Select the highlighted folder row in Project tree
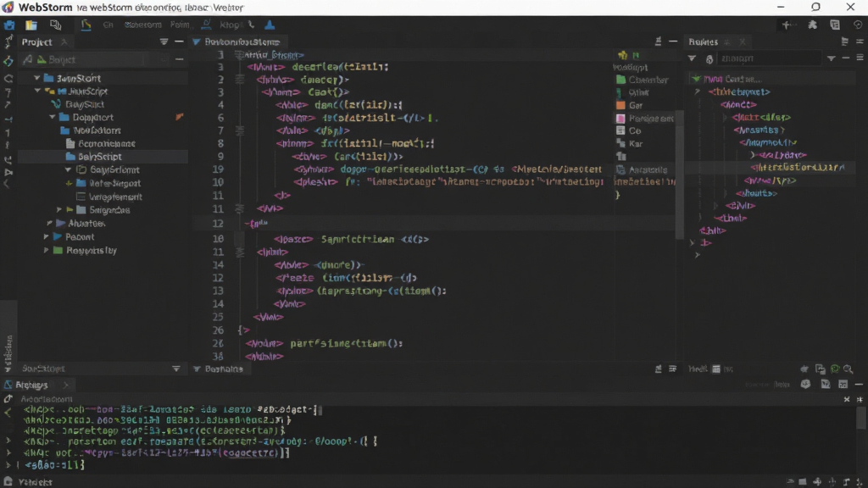Viewport: 868px width, 488px height. [103, 157]
